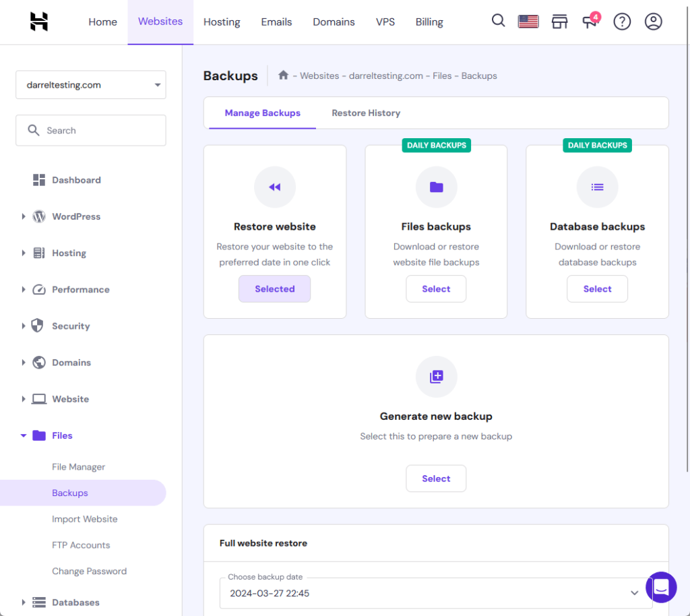Image resolution: width=690 pixels, height=616 pixels.
Task: Switch to the Restore History tab
Action: (366, 113)
